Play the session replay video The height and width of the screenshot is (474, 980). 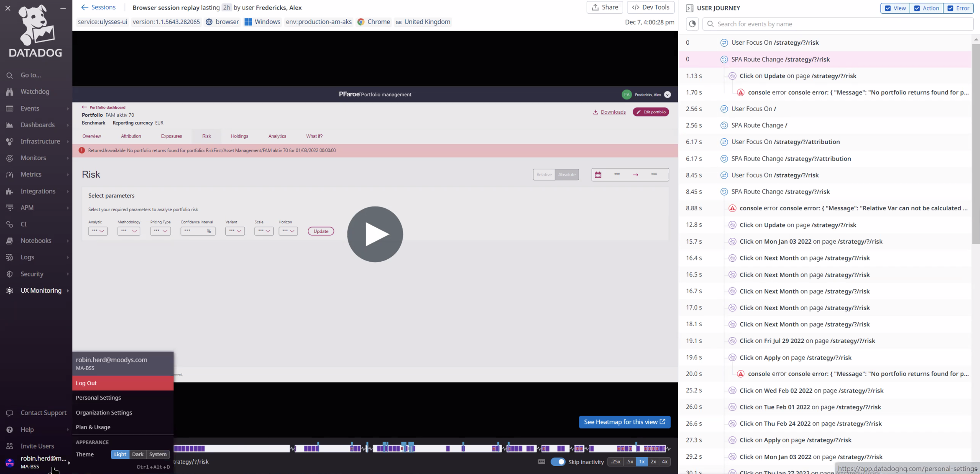pos(375,234)
